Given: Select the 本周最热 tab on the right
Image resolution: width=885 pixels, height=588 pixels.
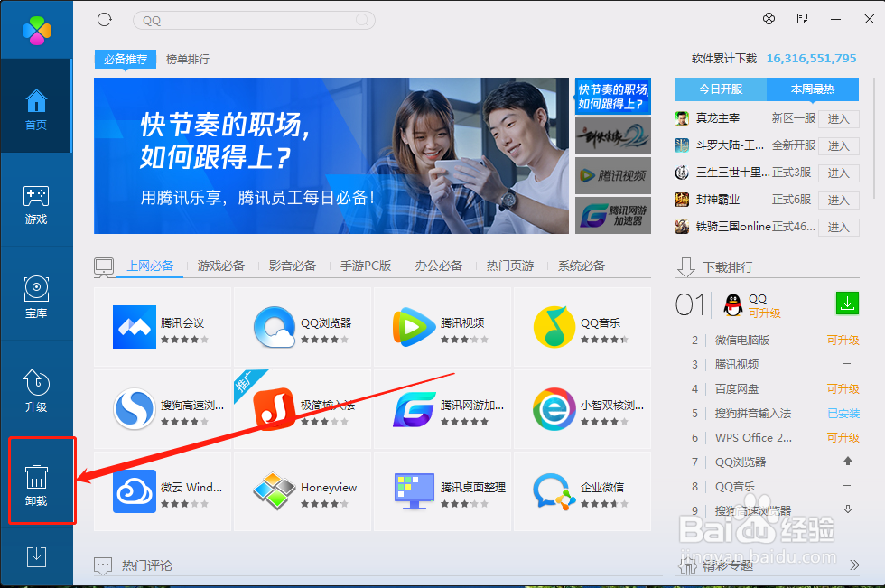Looking at the screenshot, I should [x=811, y=89].
